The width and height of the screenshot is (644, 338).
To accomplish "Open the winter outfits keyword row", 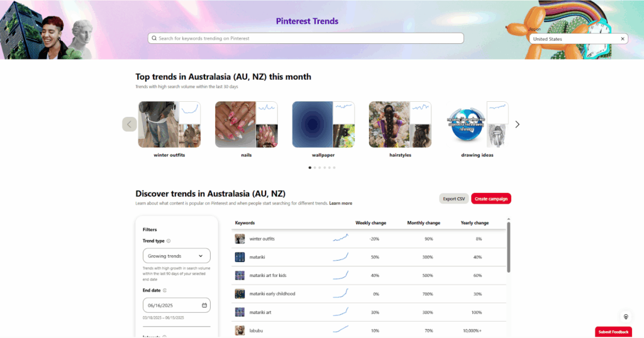I will click(x=369, y=239).
